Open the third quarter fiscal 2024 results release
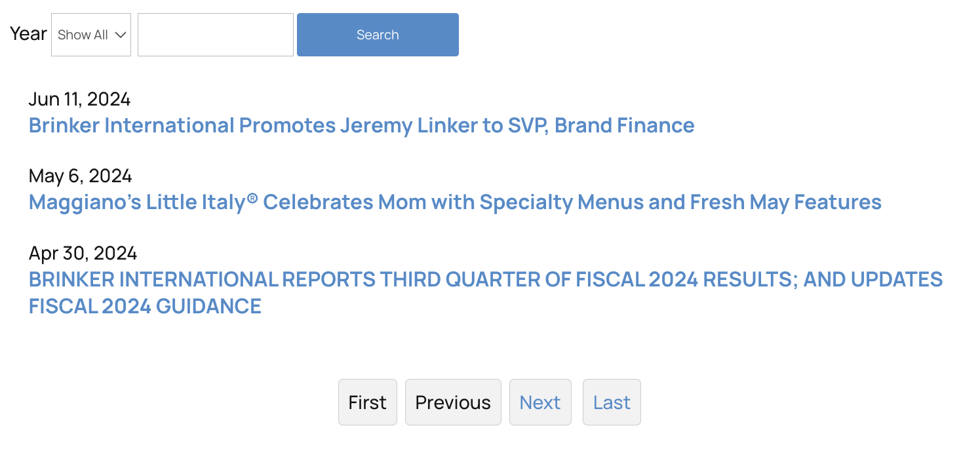Image resolution: width=980 pixels, height=451 pixels. tap(485, 280)
